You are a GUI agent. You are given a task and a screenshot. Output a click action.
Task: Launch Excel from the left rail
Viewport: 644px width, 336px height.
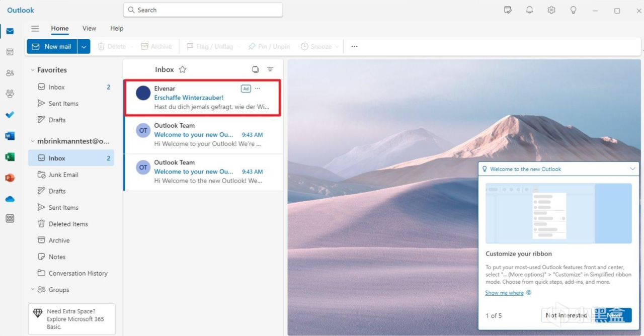click(10, 157)
